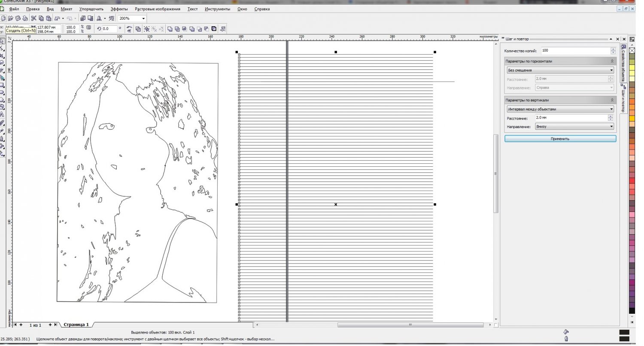The width and height of the screenshot is (644, 346).
Task: Collapse the 'Параметры по вертикали' section
Action: tap(613, 100)
